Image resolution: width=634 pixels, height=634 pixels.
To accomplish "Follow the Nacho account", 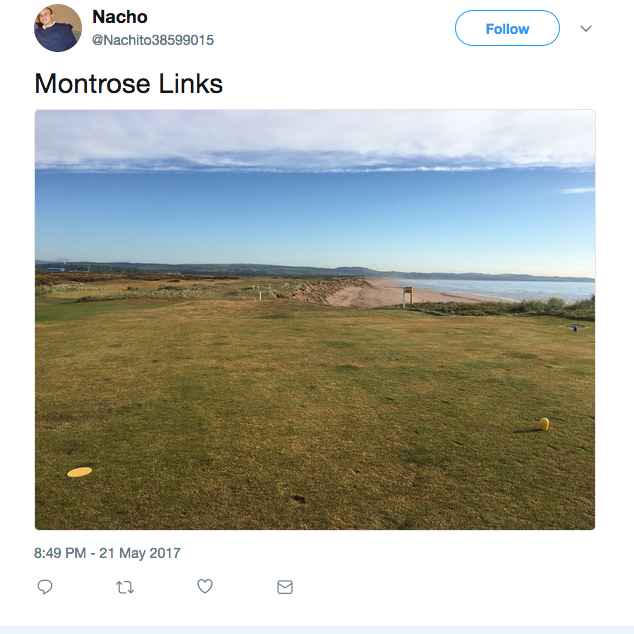I will pyautogui.click(x=507, y=28).
